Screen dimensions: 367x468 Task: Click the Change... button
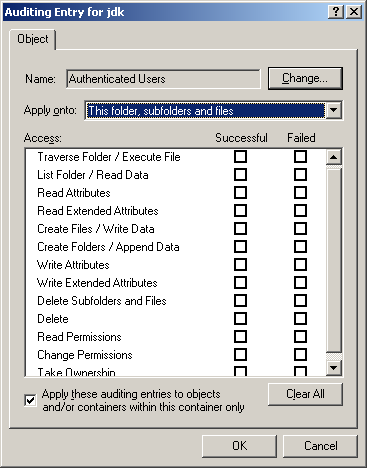click(x=305, y=78)
